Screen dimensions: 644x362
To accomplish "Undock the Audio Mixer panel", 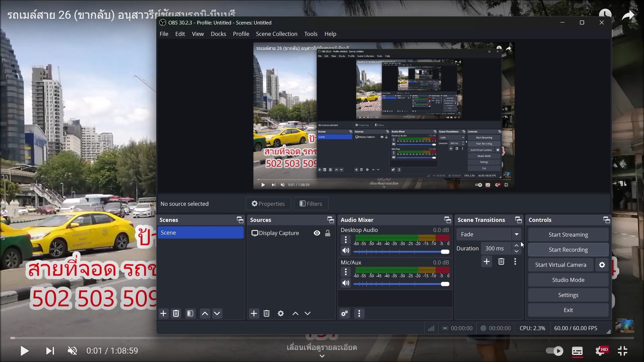I will pos(447,220).
